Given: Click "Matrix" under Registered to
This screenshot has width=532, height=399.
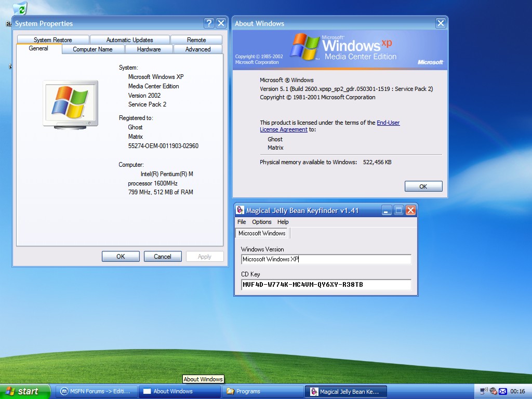Looking at the screenshot, I should (x=136, y=137).
